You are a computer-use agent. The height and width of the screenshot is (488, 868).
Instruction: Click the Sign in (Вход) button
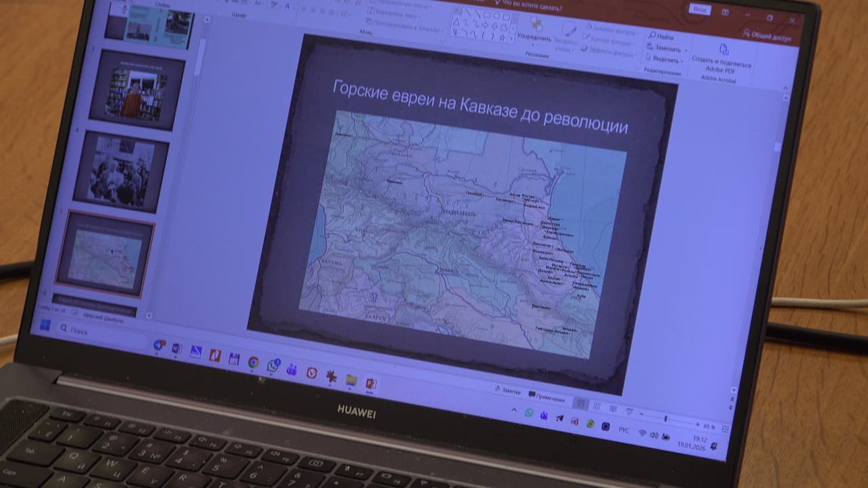[699, 9]
